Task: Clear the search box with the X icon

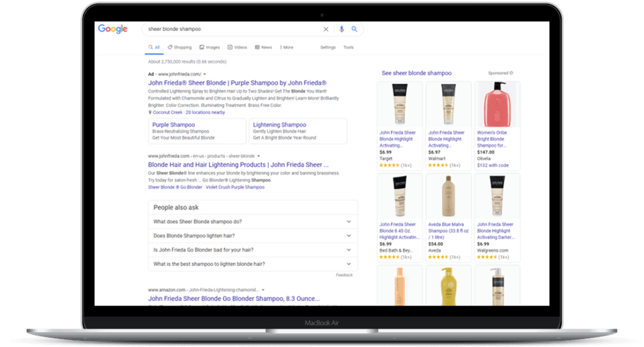Action: [326, 29]
